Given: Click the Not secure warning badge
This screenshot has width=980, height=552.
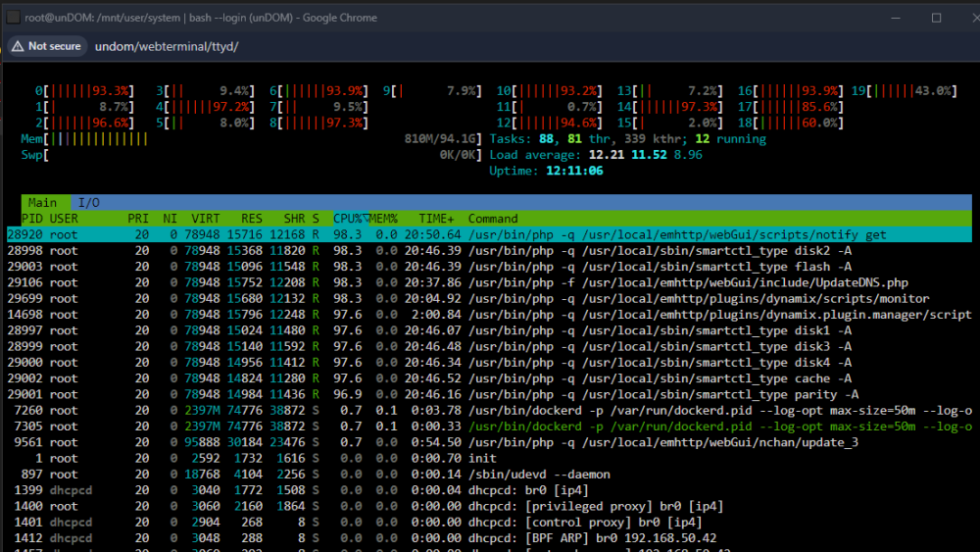Looking at the screenshot, I should tap(47, 46).
